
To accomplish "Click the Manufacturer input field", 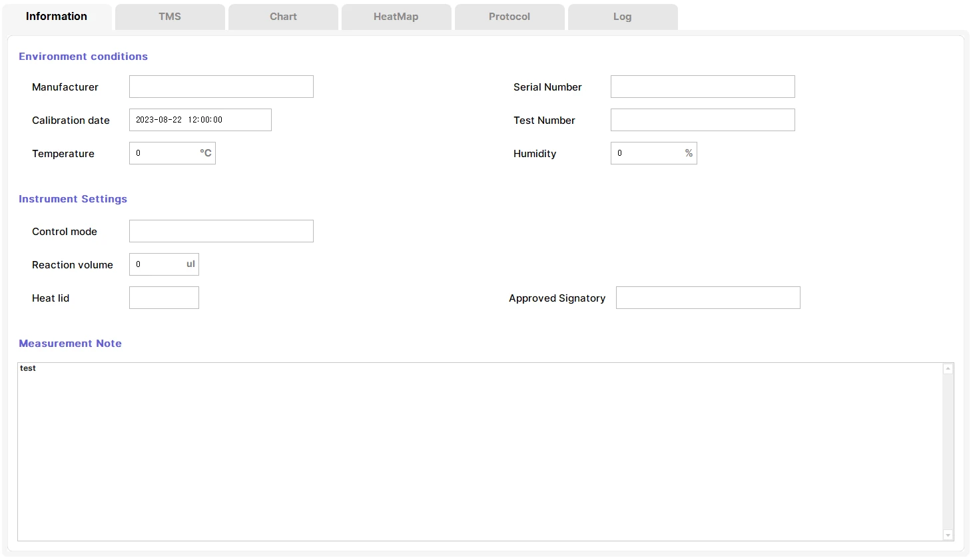I will (221, 87).
